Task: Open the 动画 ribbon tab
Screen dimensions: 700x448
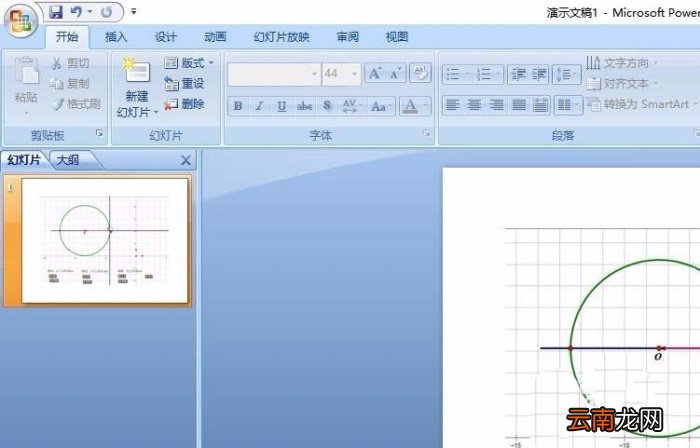Action: point(215,37)
